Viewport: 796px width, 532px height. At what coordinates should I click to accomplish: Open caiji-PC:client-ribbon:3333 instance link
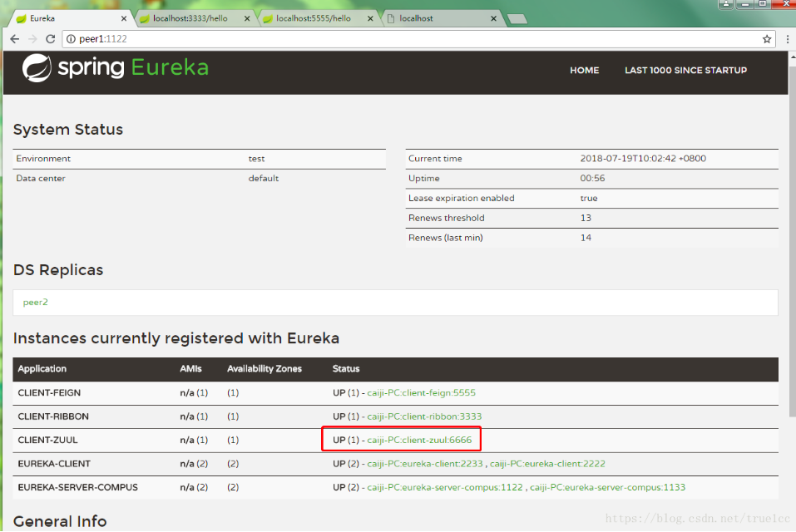pos(424,416)
